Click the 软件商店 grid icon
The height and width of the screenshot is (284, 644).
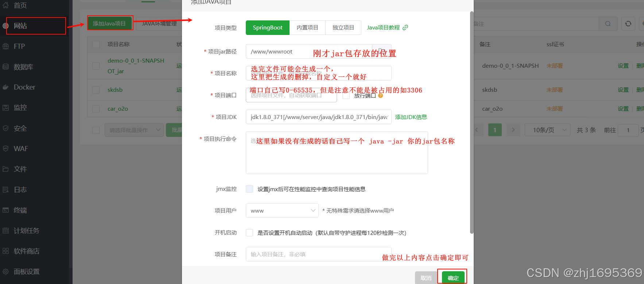click(5, 251)
